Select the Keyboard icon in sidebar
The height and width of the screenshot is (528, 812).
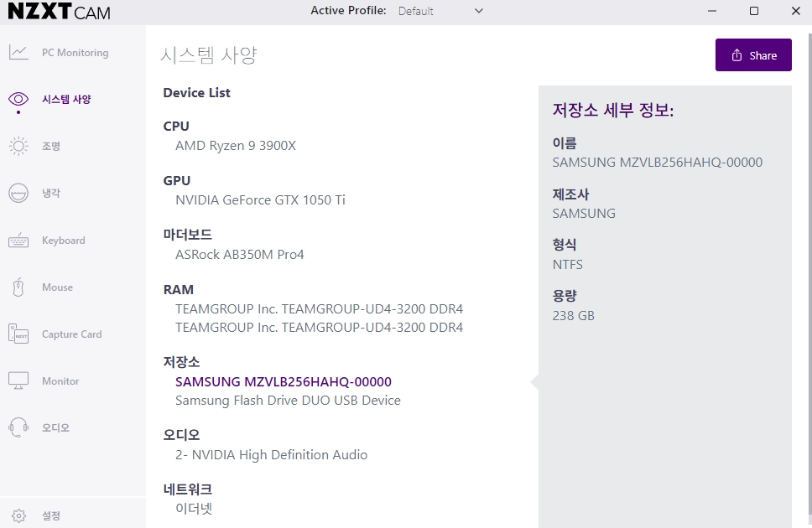(x=18, y=241)
